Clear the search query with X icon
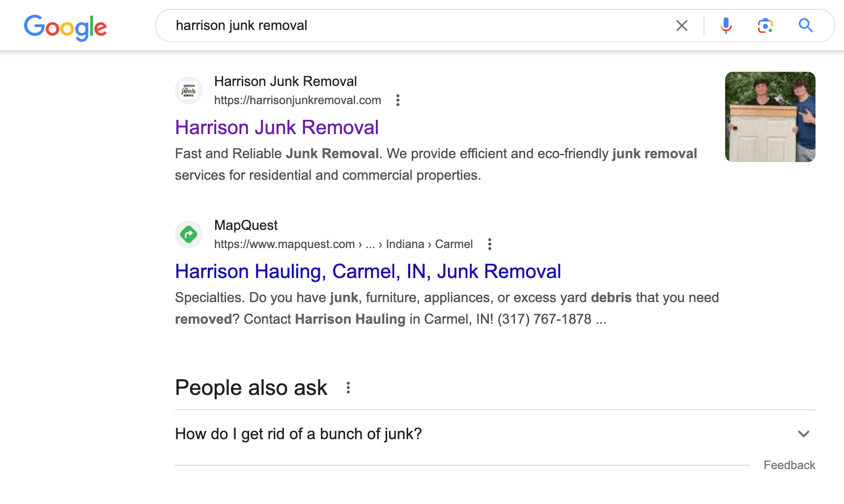 [681, 26]
